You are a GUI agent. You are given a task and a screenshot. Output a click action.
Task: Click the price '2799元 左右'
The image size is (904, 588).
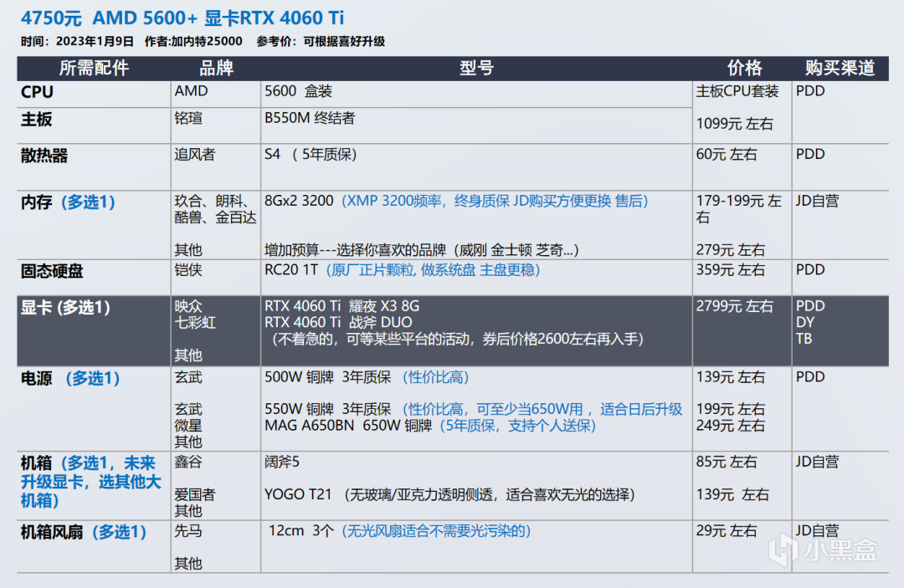(x=735, y=306)
